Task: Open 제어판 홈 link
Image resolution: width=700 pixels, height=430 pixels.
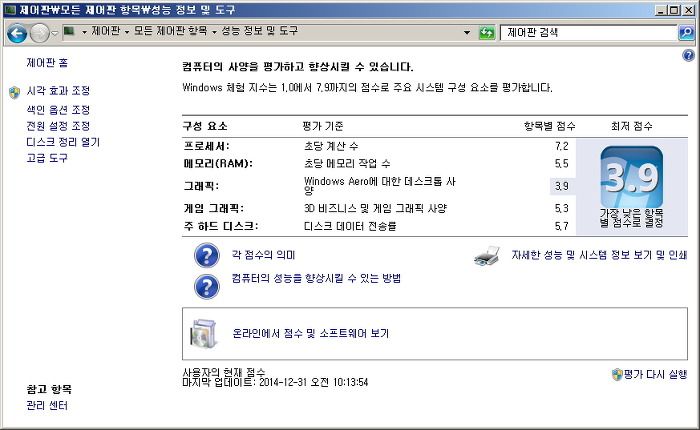Action: point(47,63)
